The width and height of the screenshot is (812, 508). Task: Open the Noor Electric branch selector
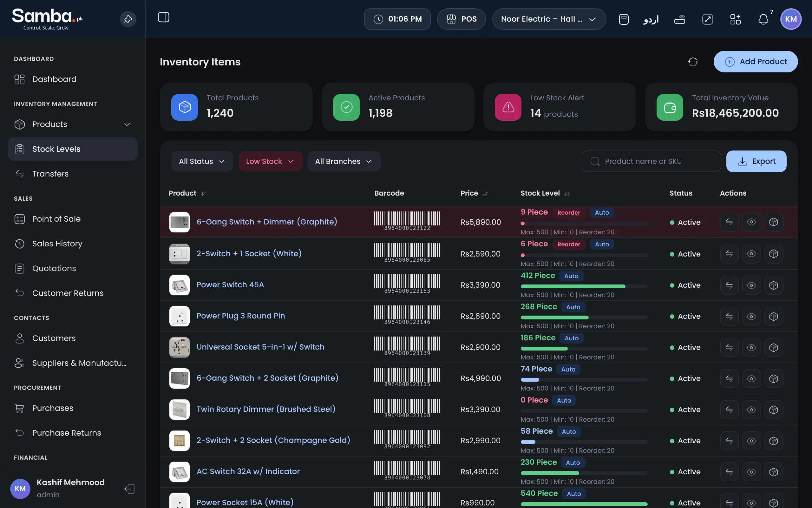pyautogui.click(x=549, y=19)
